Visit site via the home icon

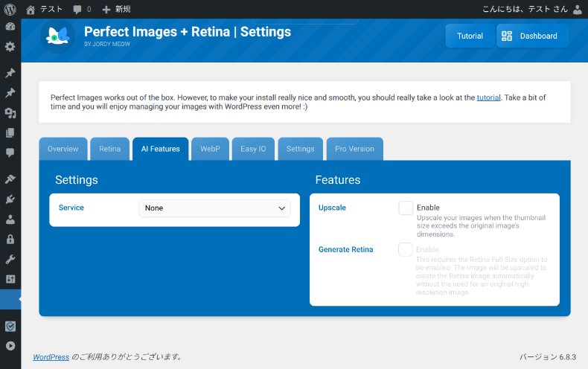tap(31, 10)
